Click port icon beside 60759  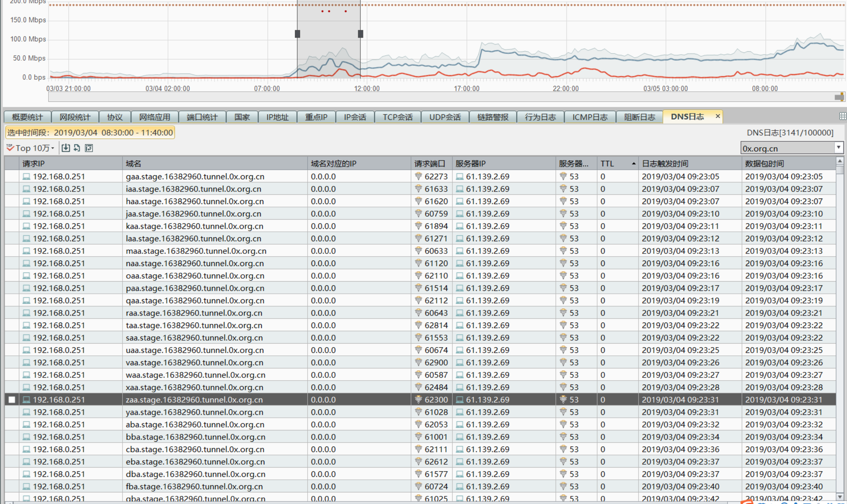click(x=418, y=214)
